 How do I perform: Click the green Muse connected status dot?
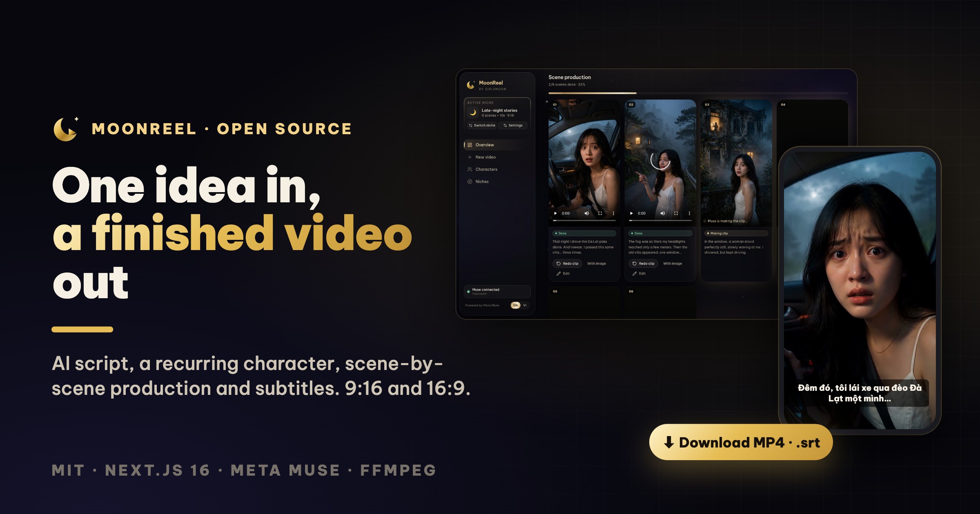pyautogui.click(x=468, y=291)
